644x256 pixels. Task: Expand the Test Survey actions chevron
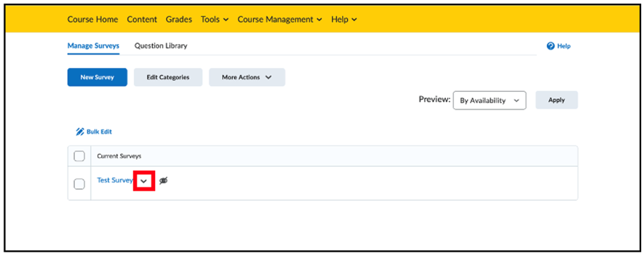[144, 181]
